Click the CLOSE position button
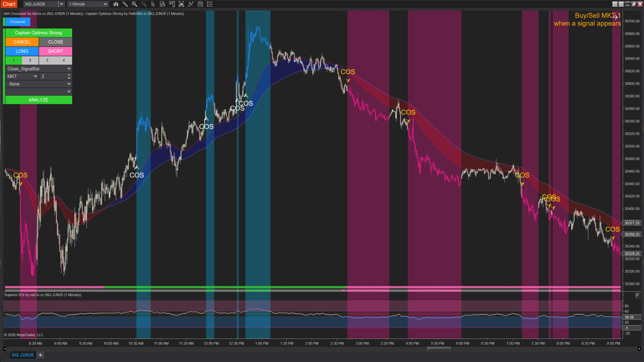Screen dimensions: 644x362 pos(56,42)
